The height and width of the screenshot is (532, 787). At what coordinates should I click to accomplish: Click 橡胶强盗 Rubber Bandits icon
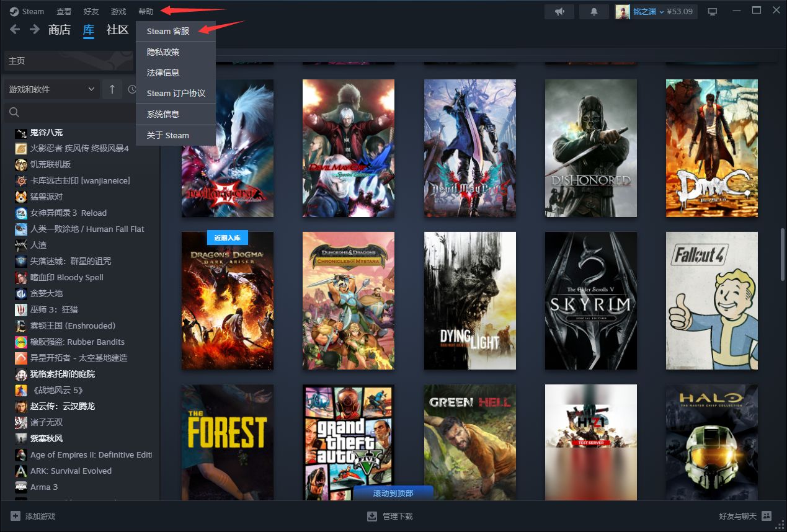pyautogui.click(x=20, y=342)
